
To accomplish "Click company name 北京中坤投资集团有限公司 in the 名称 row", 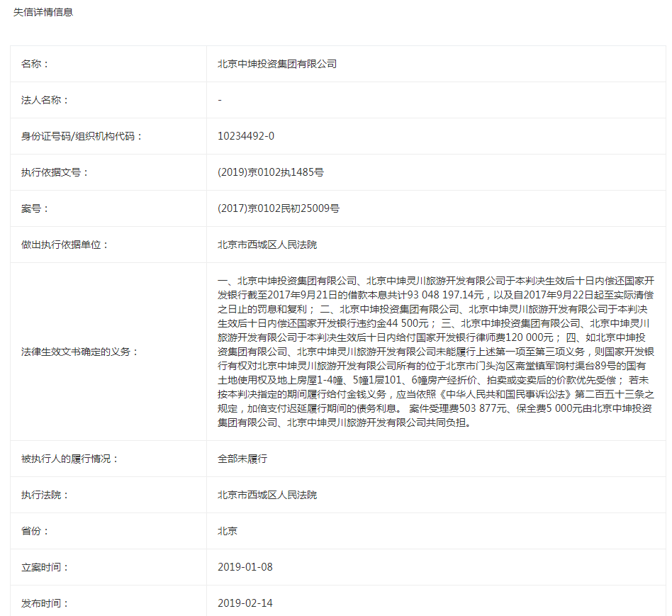I will point(277,64).
